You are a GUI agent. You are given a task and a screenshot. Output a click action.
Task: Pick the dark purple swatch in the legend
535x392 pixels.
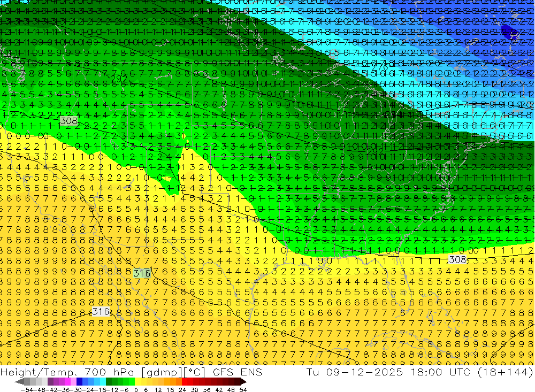[x=50, y=382]
